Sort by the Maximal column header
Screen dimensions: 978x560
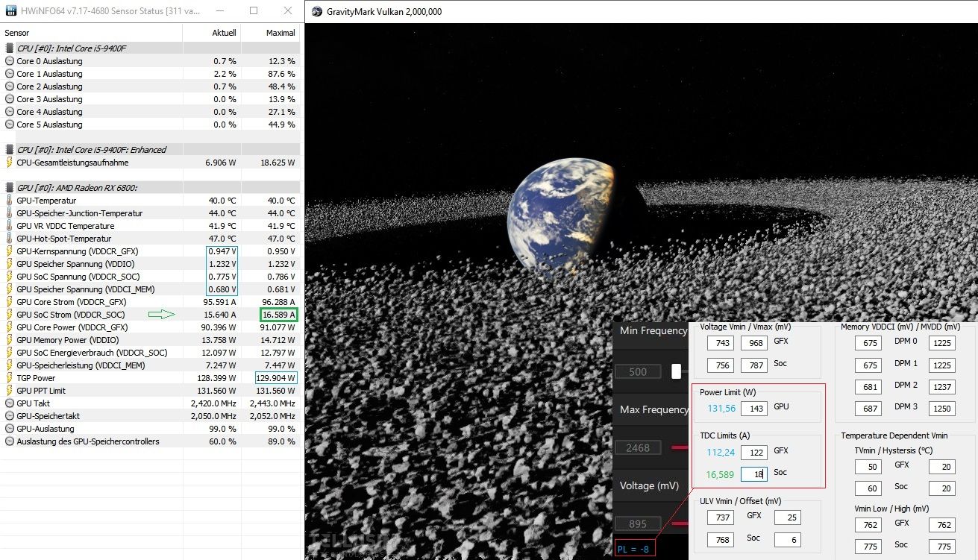point(280,33)
